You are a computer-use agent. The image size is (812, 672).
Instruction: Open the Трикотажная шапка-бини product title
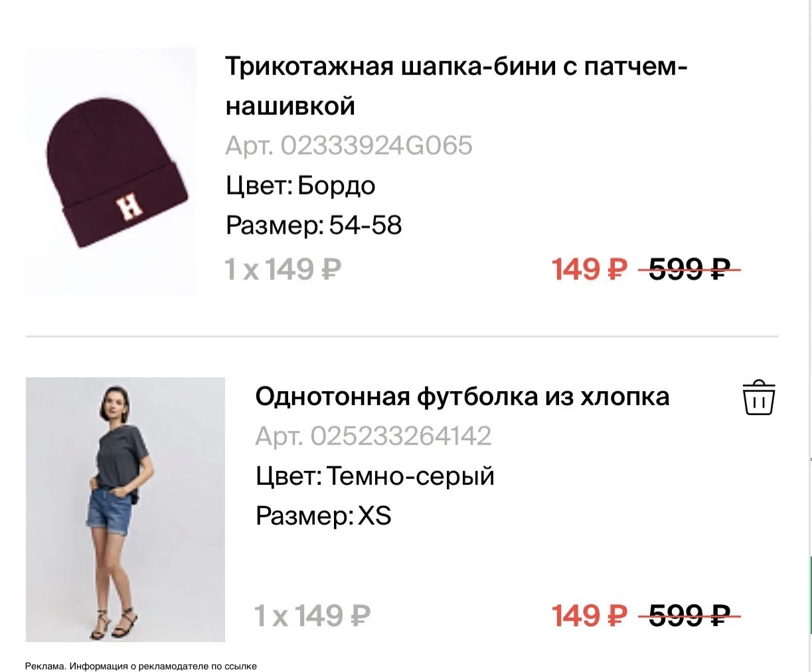click(456, 86)
